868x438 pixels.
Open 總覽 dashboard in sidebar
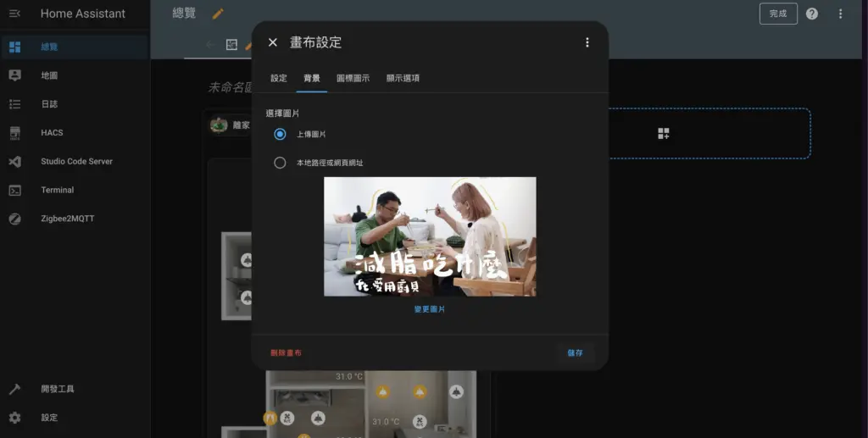75,47
